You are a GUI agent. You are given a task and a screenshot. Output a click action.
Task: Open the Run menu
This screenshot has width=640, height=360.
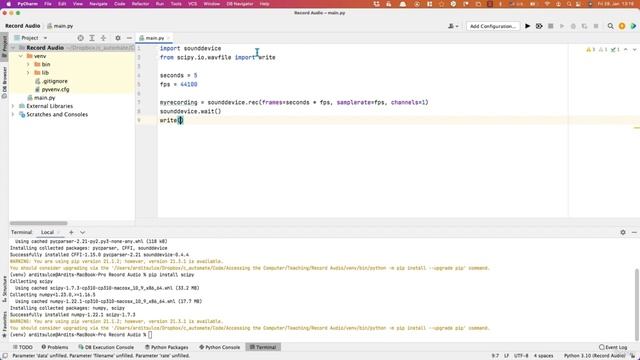(x=160, y=4)
